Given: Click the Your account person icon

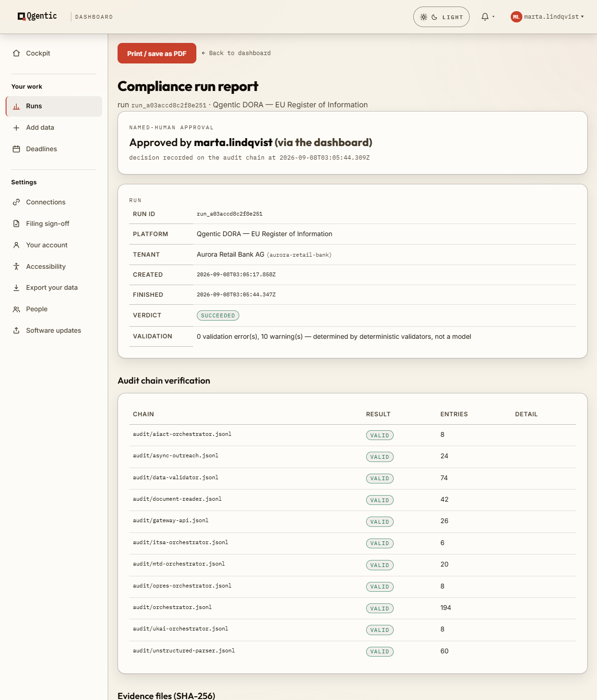Looking at the screenshot, I should [16, 245].
